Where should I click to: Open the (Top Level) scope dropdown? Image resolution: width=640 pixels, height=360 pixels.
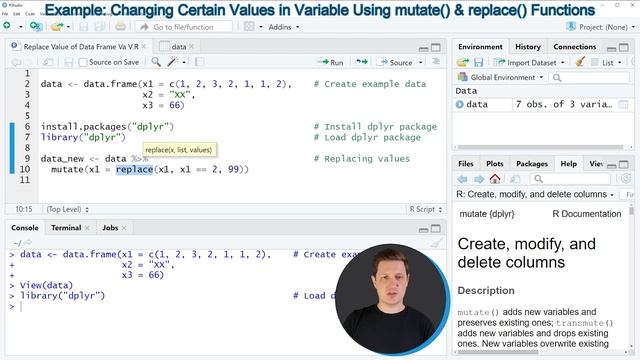[67, 209]
